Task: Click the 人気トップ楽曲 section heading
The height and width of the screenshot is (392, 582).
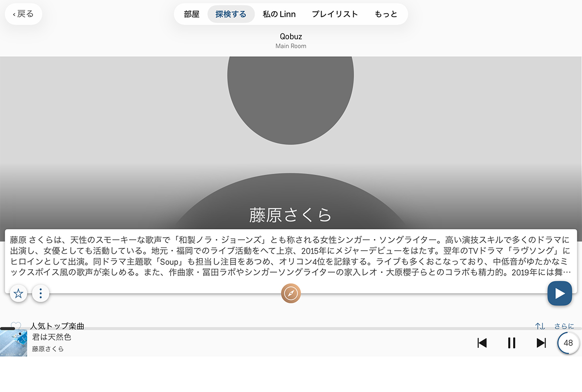Action: coord(57,326)
